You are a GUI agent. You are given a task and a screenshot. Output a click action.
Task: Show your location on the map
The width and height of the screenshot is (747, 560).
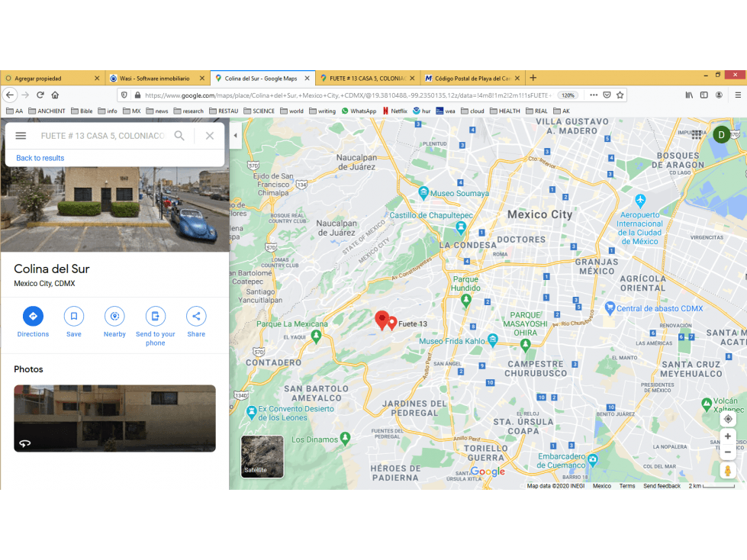coord(727,419)
